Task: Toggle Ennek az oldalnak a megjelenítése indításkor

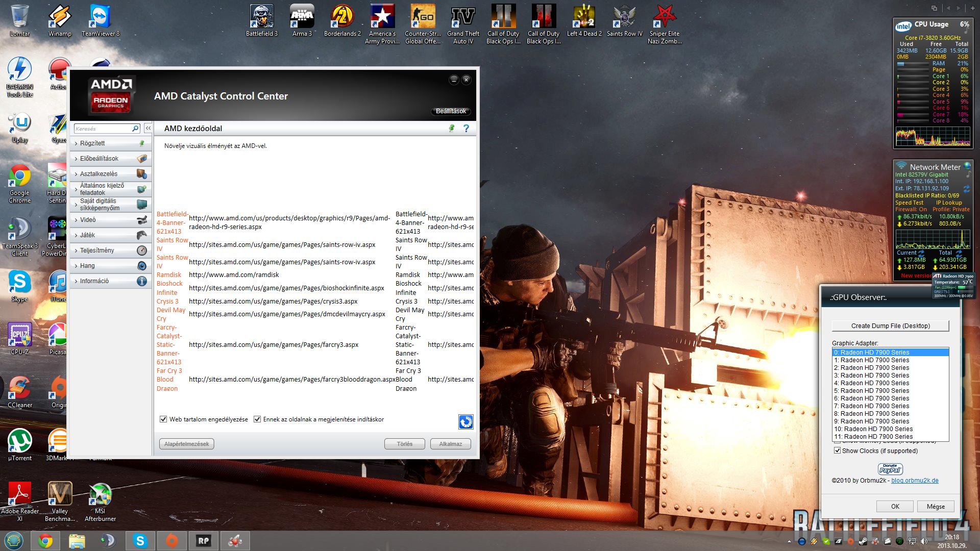Action: click(x=257, y=419)
